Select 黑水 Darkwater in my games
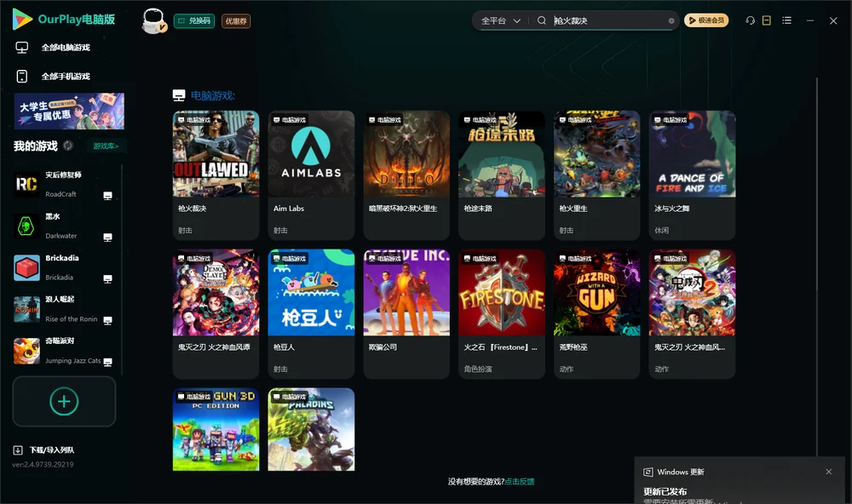852x504 pixels. 64,226
